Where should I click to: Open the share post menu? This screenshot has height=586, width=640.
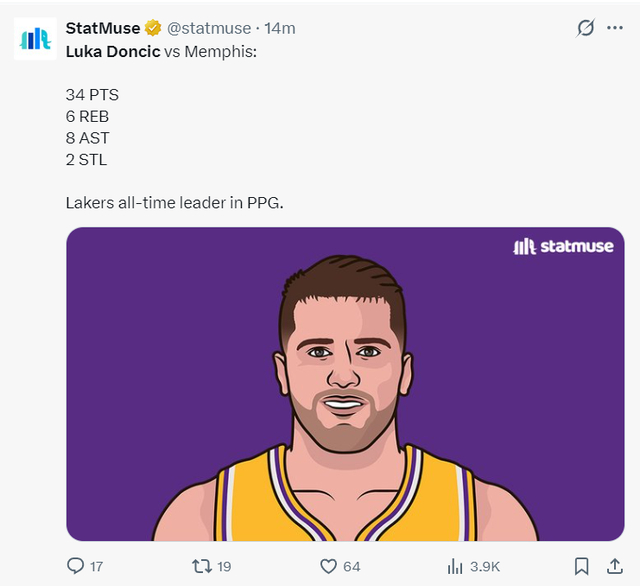614,566
